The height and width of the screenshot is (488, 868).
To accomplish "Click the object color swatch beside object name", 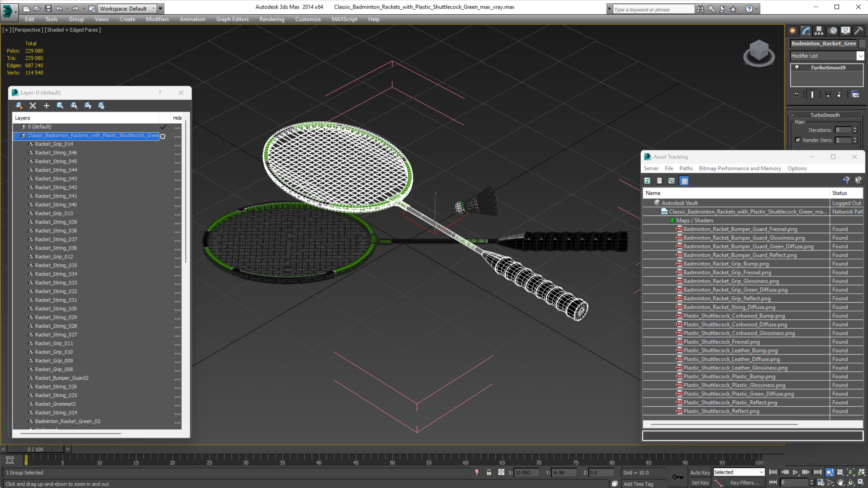I will coord(862,43).
